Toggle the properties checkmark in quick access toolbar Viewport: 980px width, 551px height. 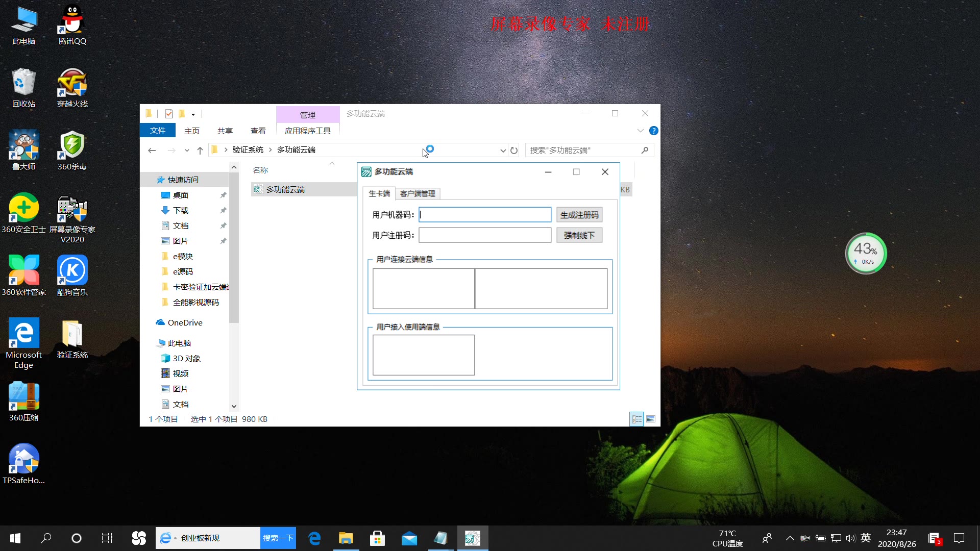pyautogui.click(x=169, y=114)
